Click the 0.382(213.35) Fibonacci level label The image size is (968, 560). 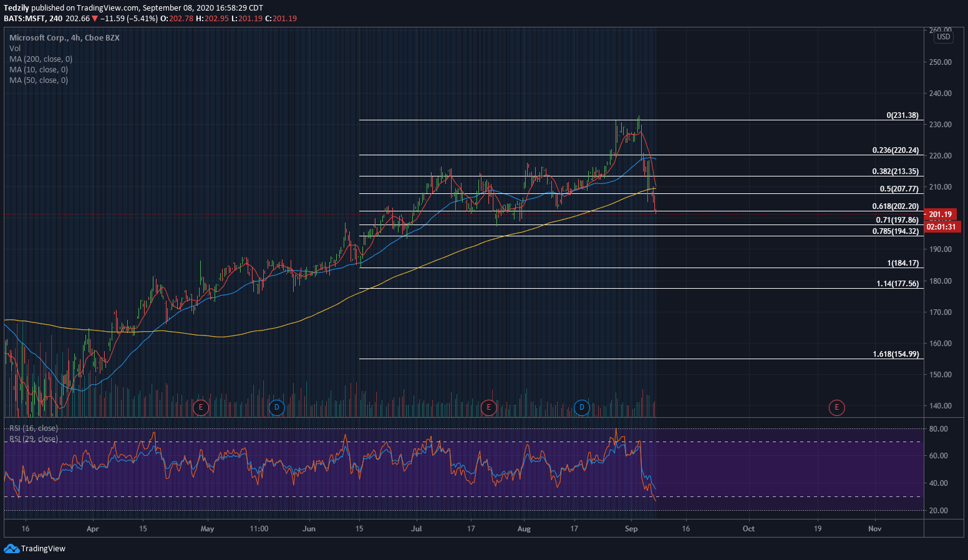tap(896, 171)
